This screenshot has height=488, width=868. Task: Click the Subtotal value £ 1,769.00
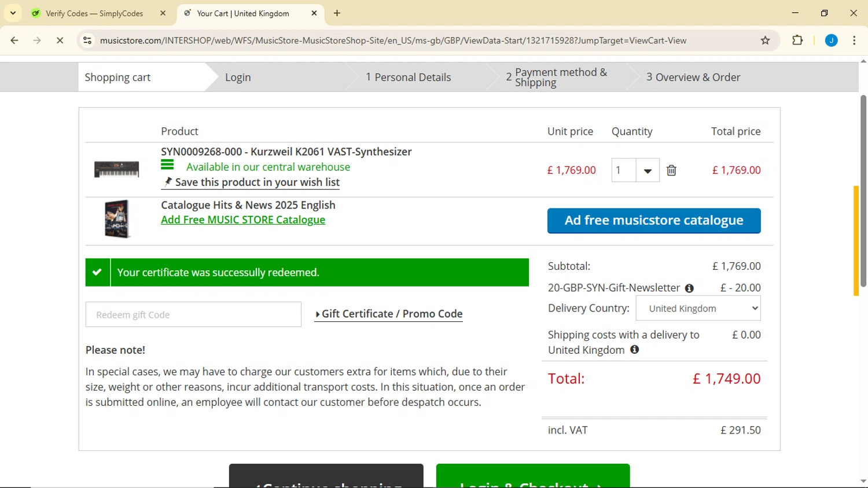736,266
